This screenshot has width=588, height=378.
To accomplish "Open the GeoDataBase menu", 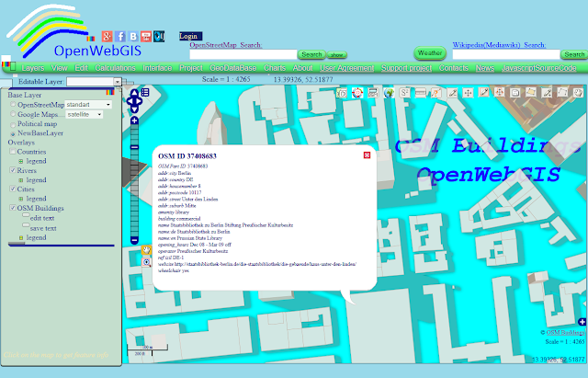I will click(x=232, y=68).
